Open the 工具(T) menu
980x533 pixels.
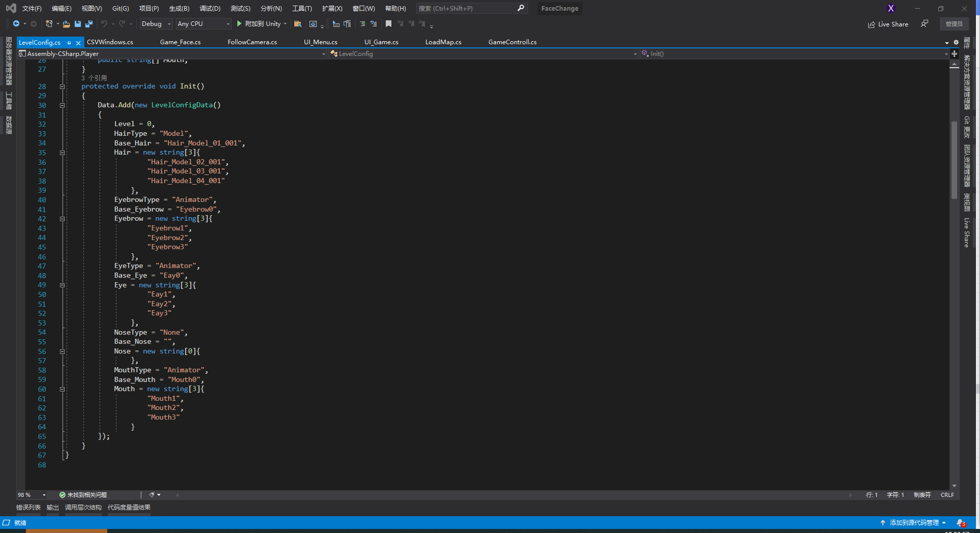click(302, 8)
